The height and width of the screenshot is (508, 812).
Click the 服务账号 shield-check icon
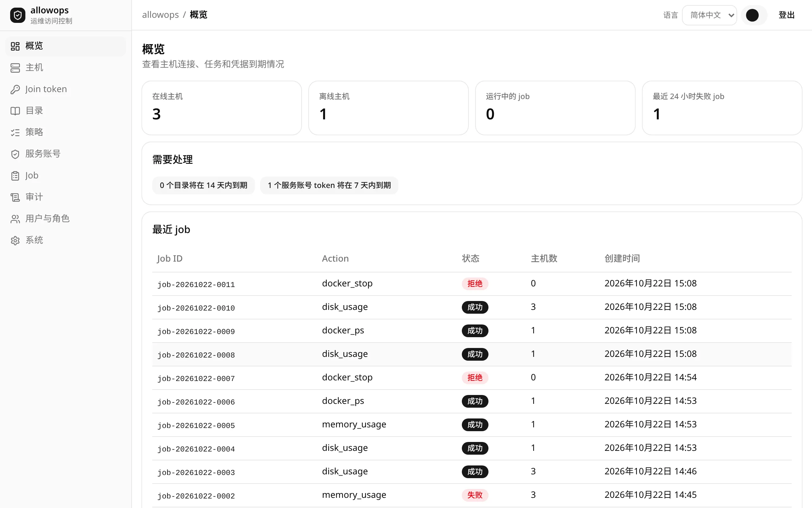(15, 154)
